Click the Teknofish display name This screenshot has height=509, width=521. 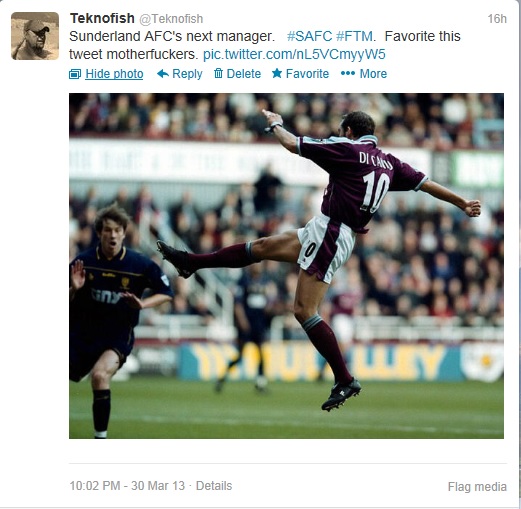[102, 18]
